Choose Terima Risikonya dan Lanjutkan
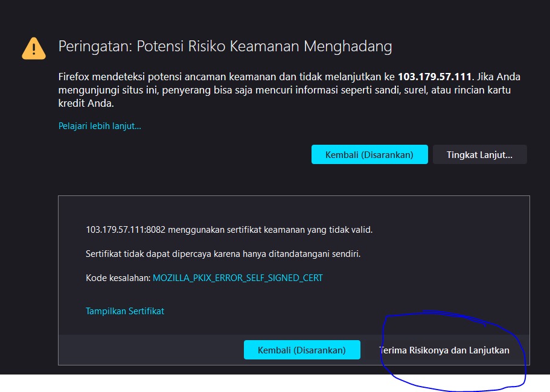 (444, 350)
